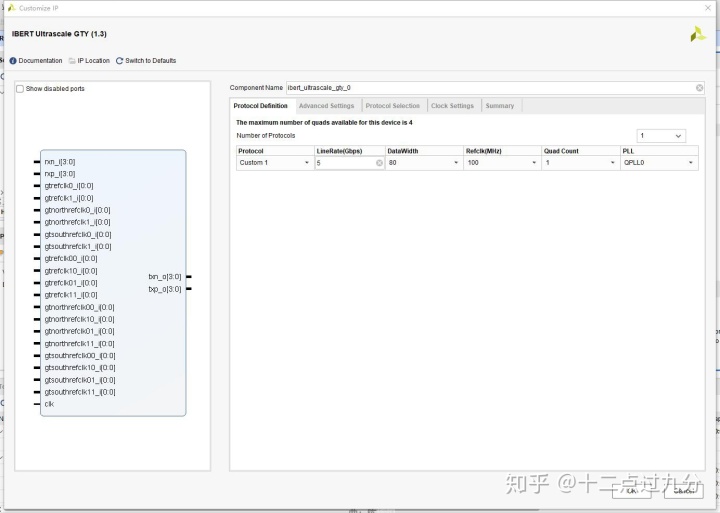Select the gtnorthrefclk0_i[0:0] port
The height and width of the screenshot is (513, 720).
pyautogui.click(x=78, y=210)
